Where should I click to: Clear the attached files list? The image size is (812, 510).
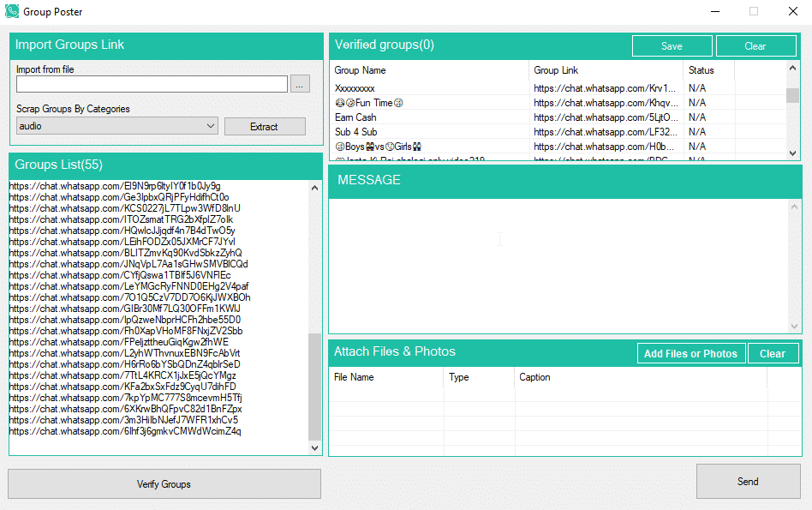(773, 353)
